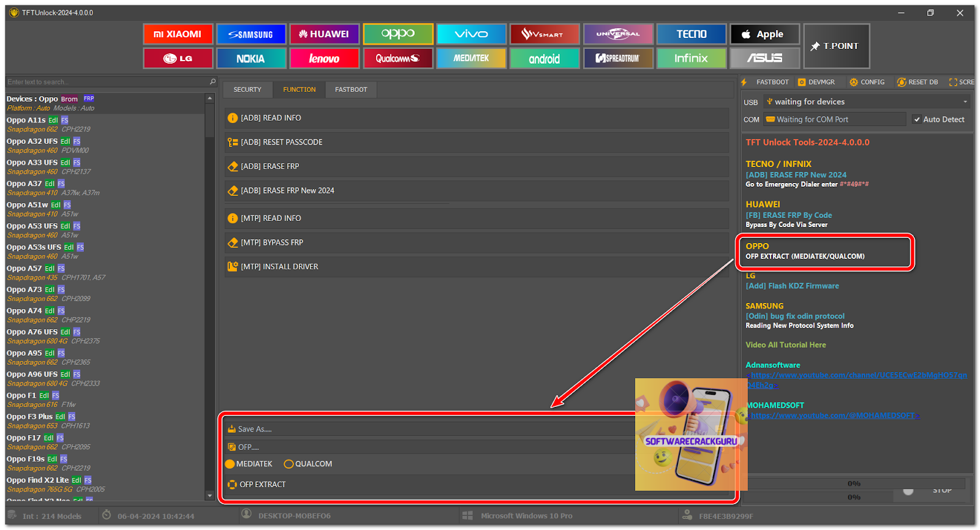
Task: Run [ADB] ERASE FRP New 2024
Action: click(477, 191)
